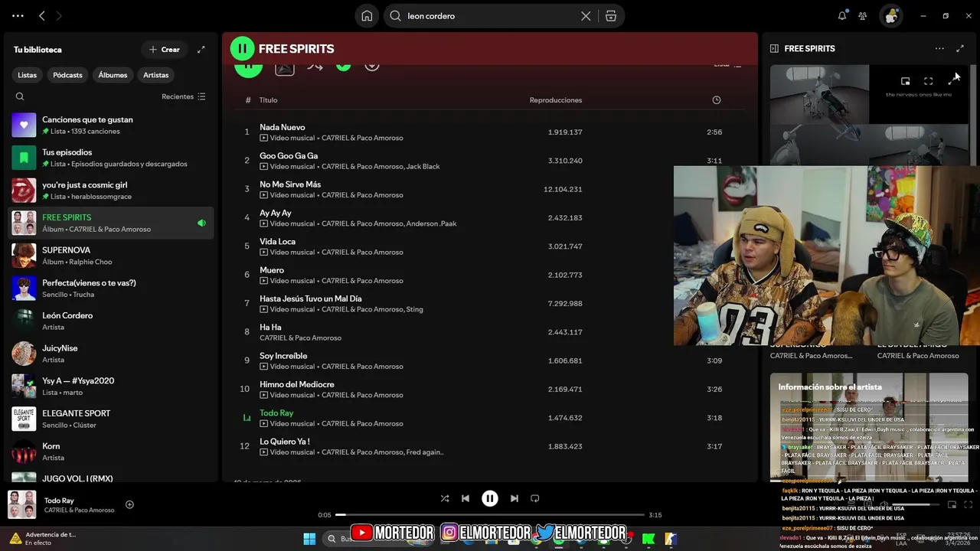Expand the Tu biblioteca panel

[201, 49]
